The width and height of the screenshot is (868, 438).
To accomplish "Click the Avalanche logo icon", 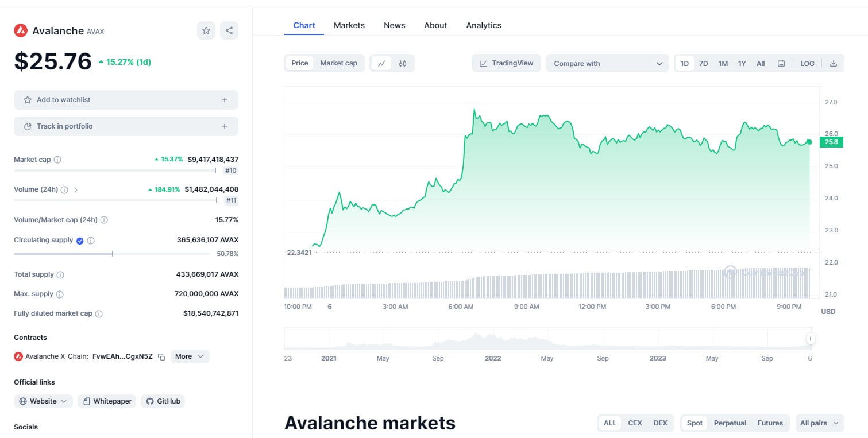I will coord(21,30).
